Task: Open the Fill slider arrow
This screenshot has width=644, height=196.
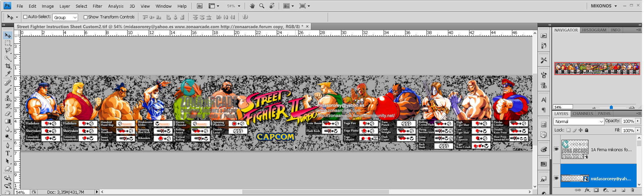Action: tap(638, 130)
